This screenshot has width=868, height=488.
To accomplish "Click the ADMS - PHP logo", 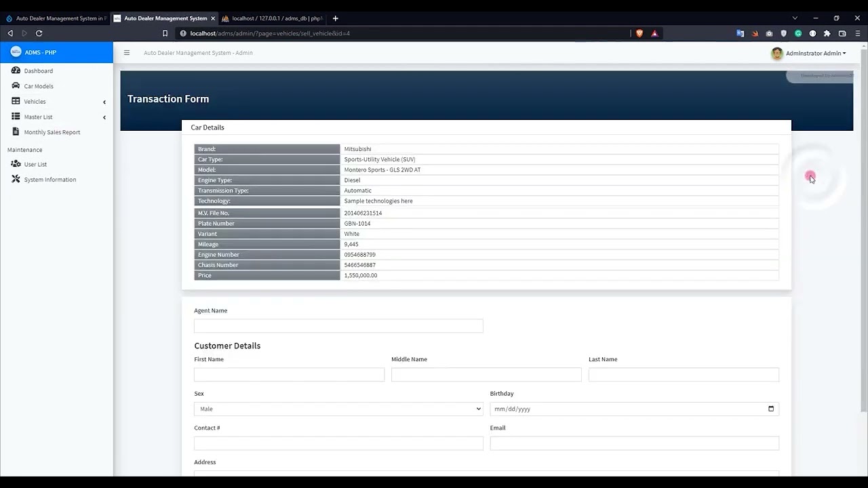I will point(16,52).
